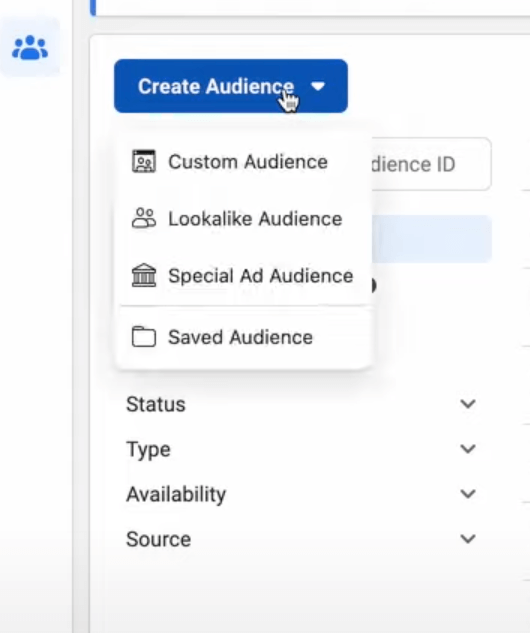530x633 pixels.
Task: Click the Availability filter label
Action: [176, 495]
